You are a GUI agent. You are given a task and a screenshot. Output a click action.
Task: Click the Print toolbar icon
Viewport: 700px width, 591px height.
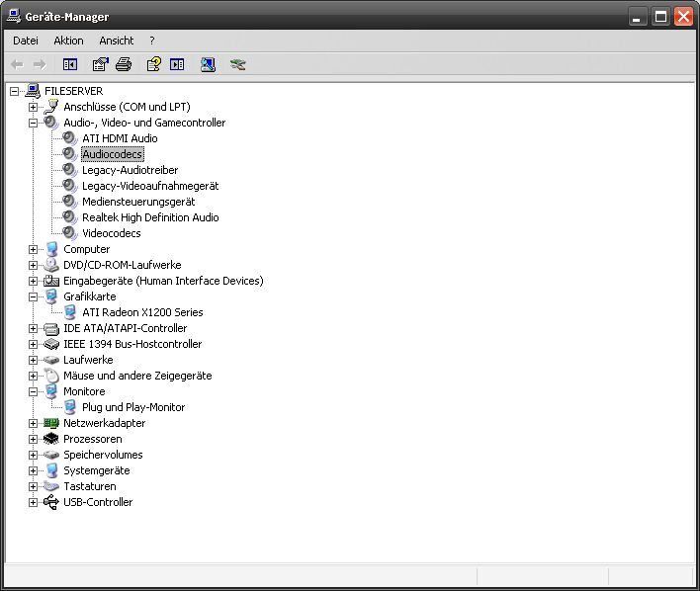[x=124, y=64]
